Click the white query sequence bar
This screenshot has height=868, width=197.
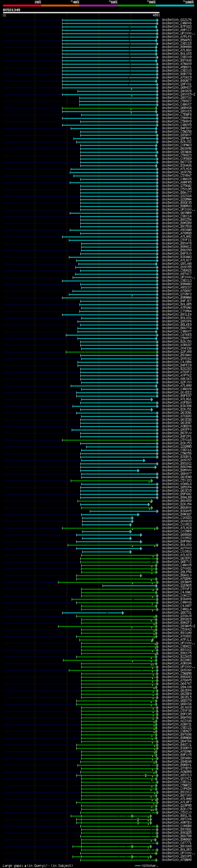81,12
